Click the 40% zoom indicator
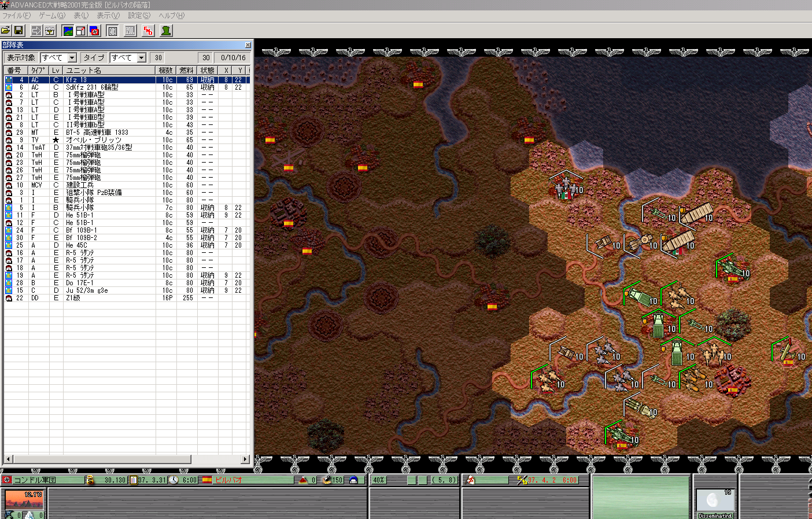Screen dimensions: 812x519 [x=379, y=480]
